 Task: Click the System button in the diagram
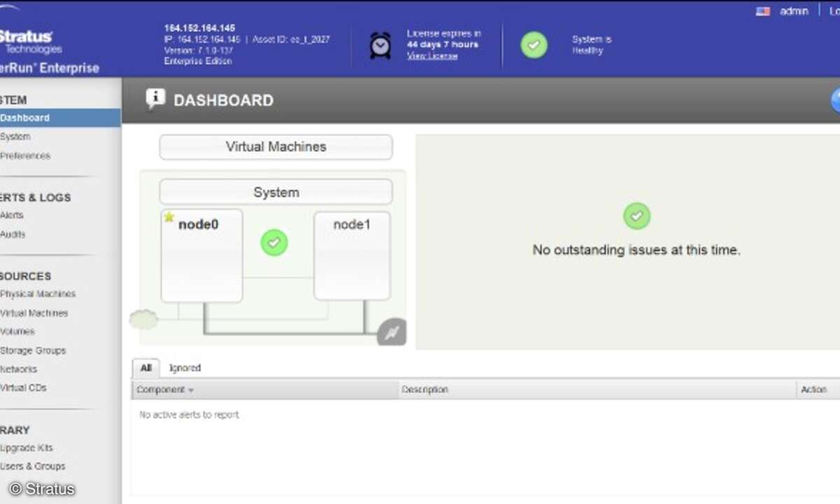(x=276, y=192)
